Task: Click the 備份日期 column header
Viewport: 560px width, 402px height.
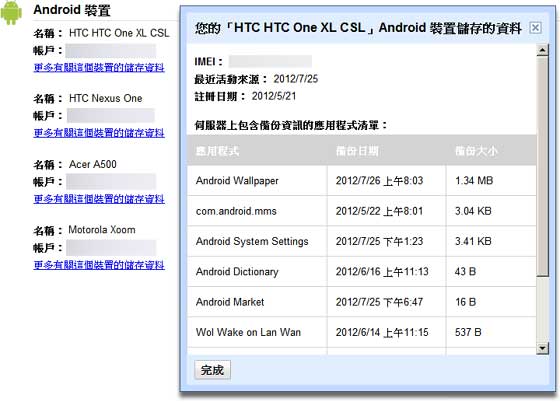Action: point(357,151)
